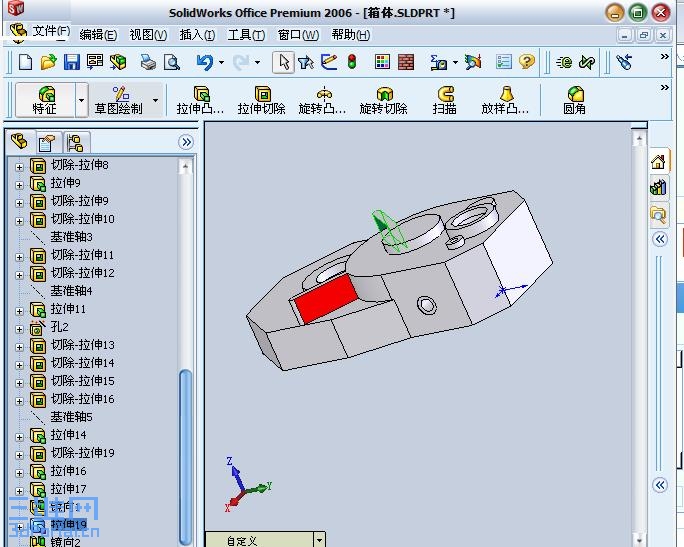The width and height of the screenshot is (684, 547).
Task: Open the Design Library task pane icon
Action: [x=659, y=188]
